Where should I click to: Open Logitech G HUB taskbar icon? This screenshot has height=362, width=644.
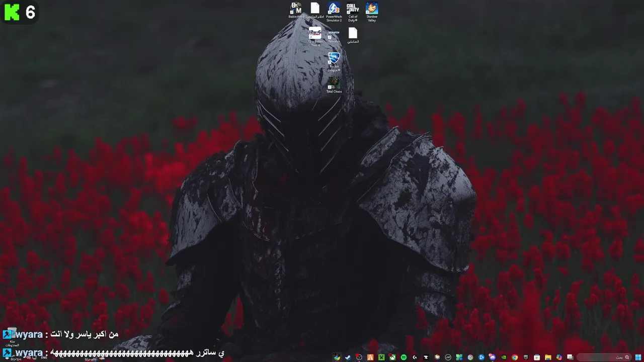point(415,357)
